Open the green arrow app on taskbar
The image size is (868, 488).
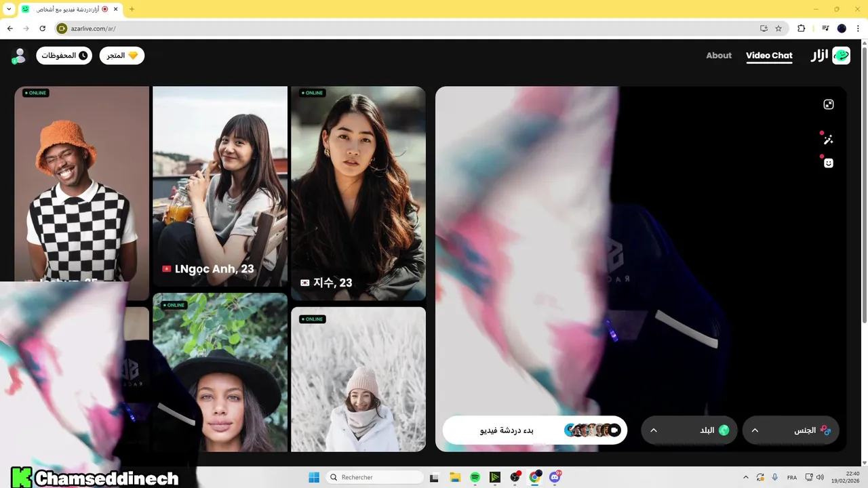(495, 477)
